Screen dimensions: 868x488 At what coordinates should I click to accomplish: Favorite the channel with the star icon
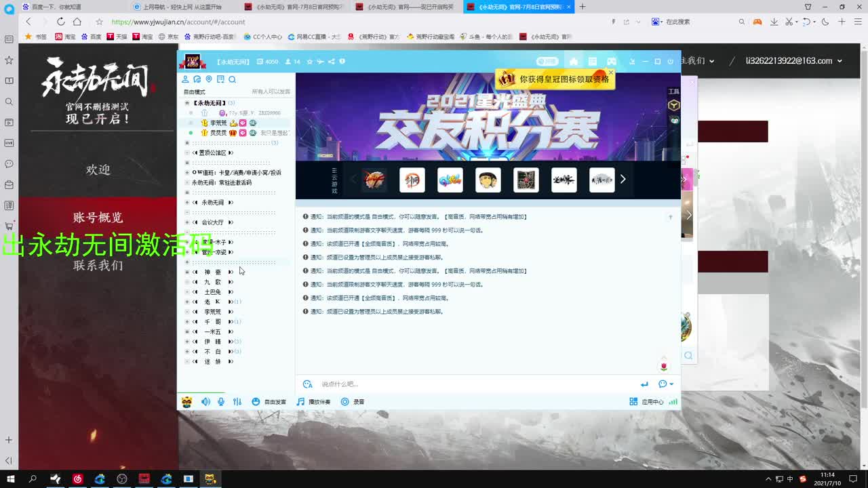[310, 62]
